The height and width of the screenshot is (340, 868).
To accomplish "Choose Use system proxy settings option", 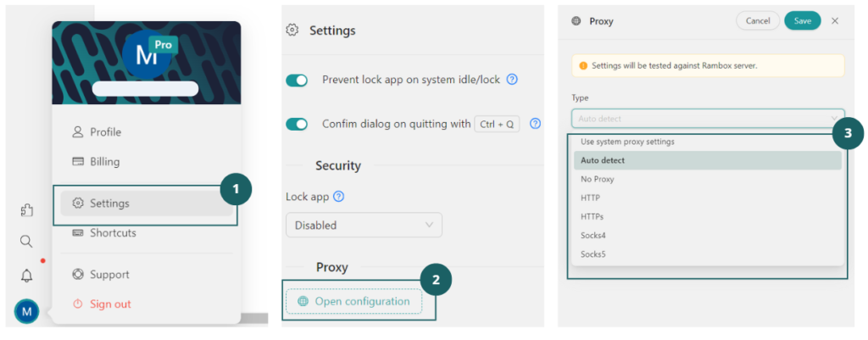I will [627, 142].
